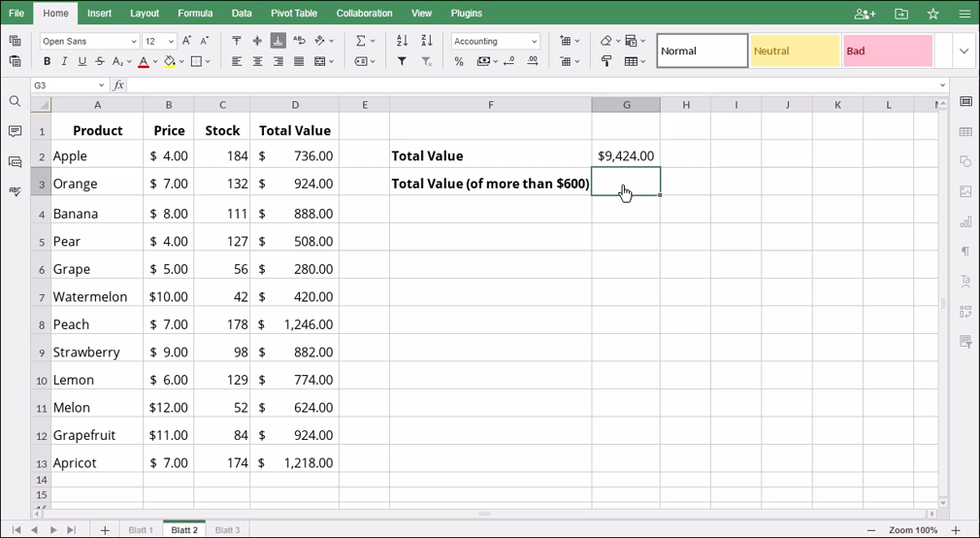Click the yellow fill color button

point(169,62)
